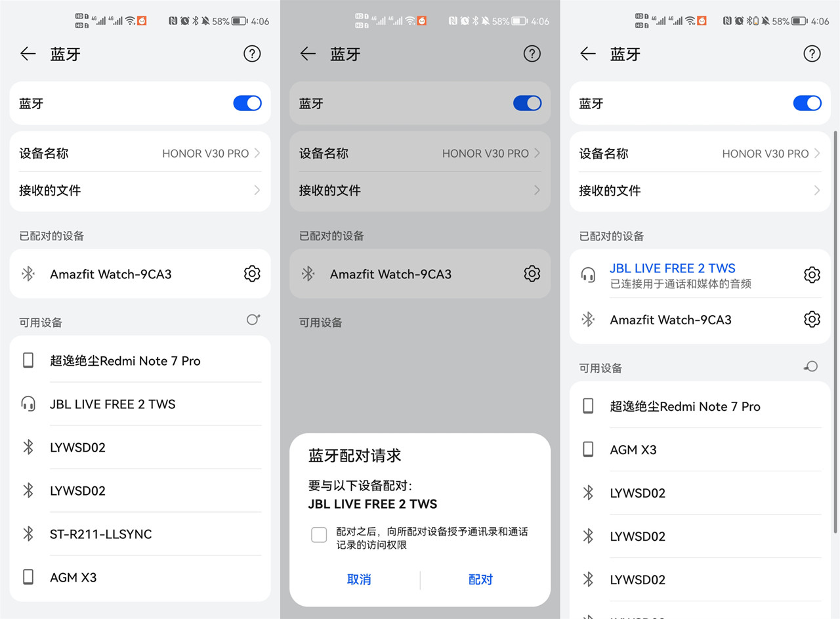The height and width of the screenshot is (619, 840).
Task: Select 超逸绝尘Redmi Note 7 Pro in left screen
Action: 140,360
